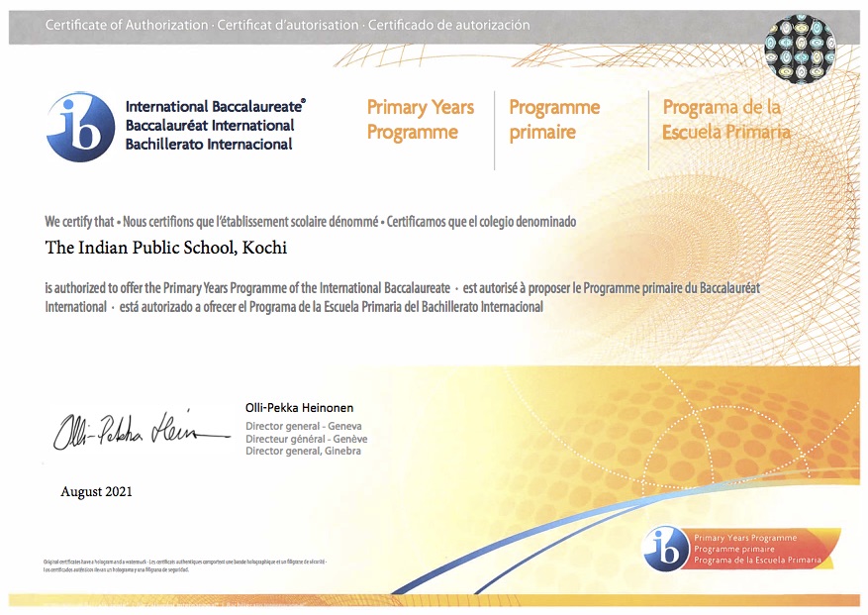Click the printed name Olli-Pekka Heinonen
The height and width of the screenshot is (615, 868).
coord(300,408)
